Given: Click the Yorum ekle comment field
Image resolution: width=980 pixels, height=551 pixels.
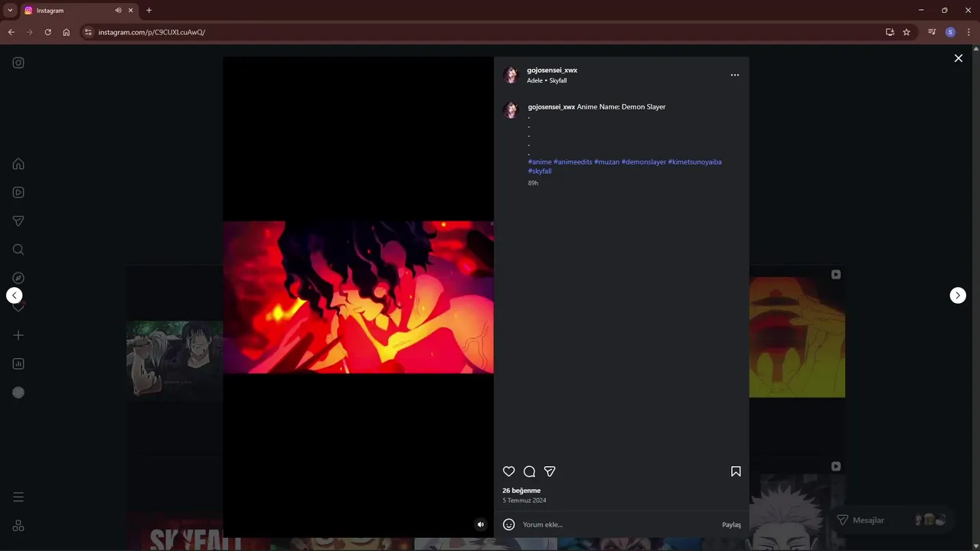Looking at the screenshot, I should (x=619, y=525).
